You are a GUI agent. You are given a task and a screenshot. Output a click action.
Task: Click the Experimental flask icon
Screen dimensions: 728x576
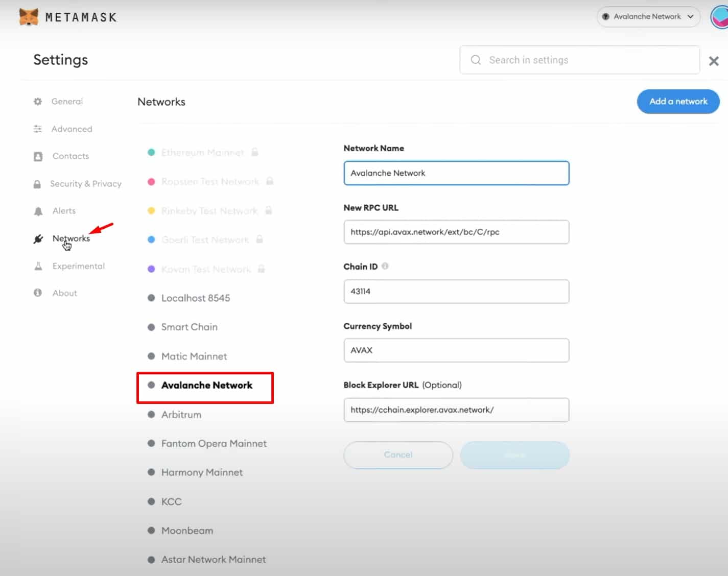coord(38,266)
